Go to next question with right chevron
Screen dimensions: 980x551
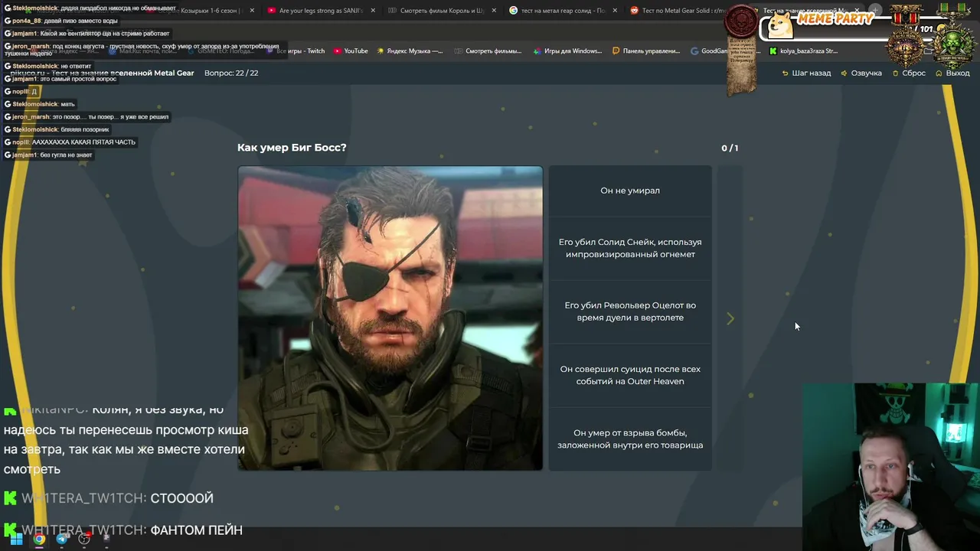tap(730, 318)
